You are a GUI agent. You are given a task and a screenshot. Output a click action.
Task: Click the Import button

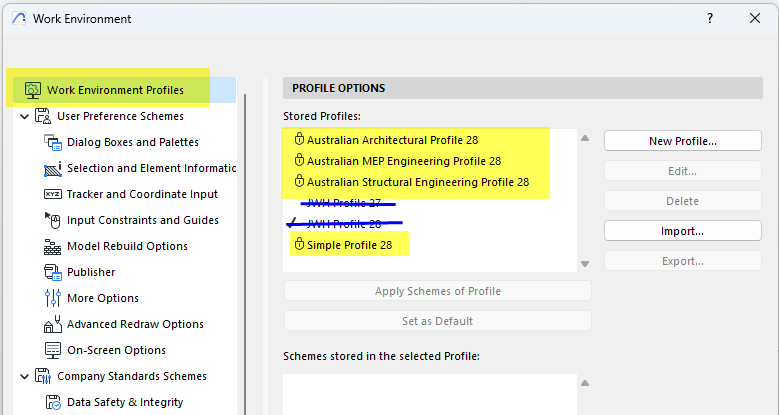point(682,231)
